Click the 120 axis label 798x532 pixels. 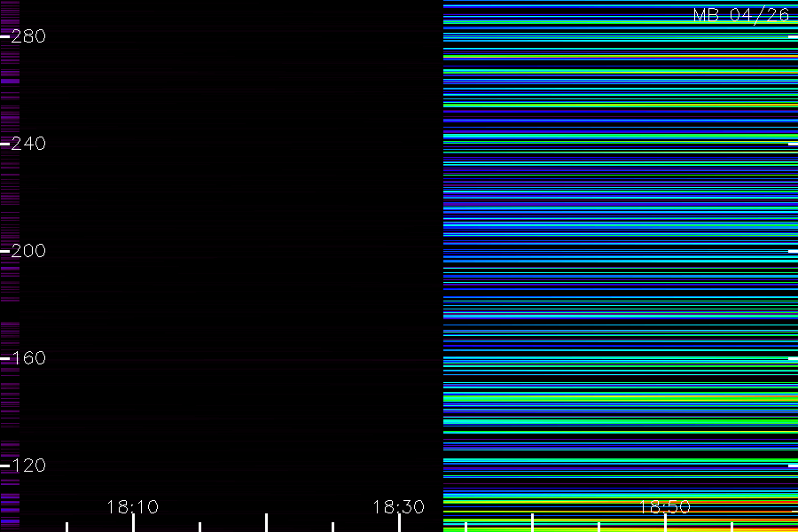(x=28, y=465)
